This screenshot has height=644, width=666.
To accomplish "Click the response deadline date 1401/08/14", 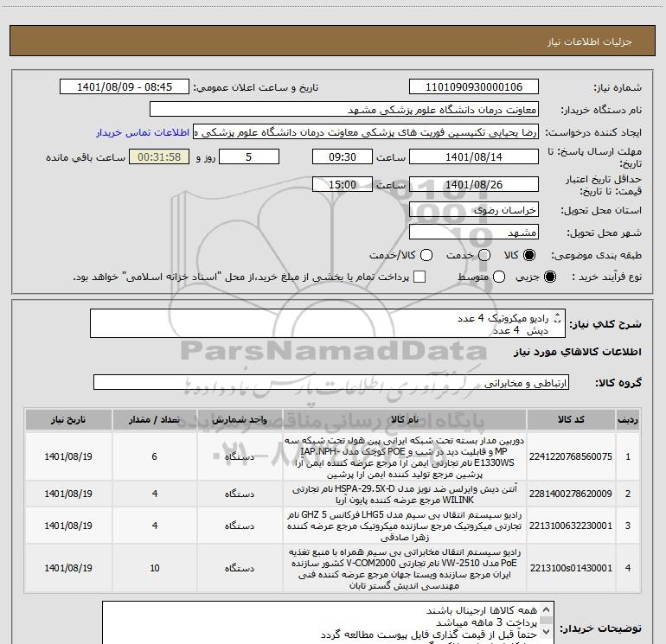I will (x=474, y=156).
